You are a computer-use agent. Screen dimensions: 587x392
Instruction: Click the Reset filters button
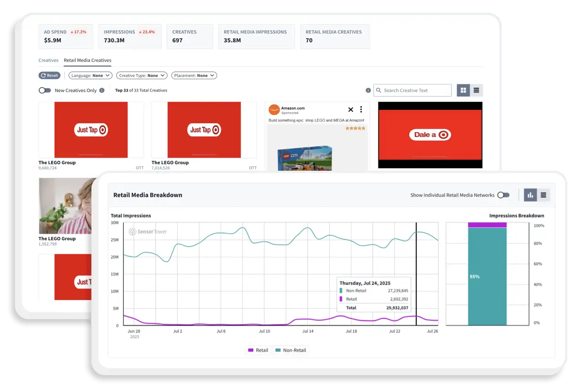pyautogui.click(x=49, y=76)
